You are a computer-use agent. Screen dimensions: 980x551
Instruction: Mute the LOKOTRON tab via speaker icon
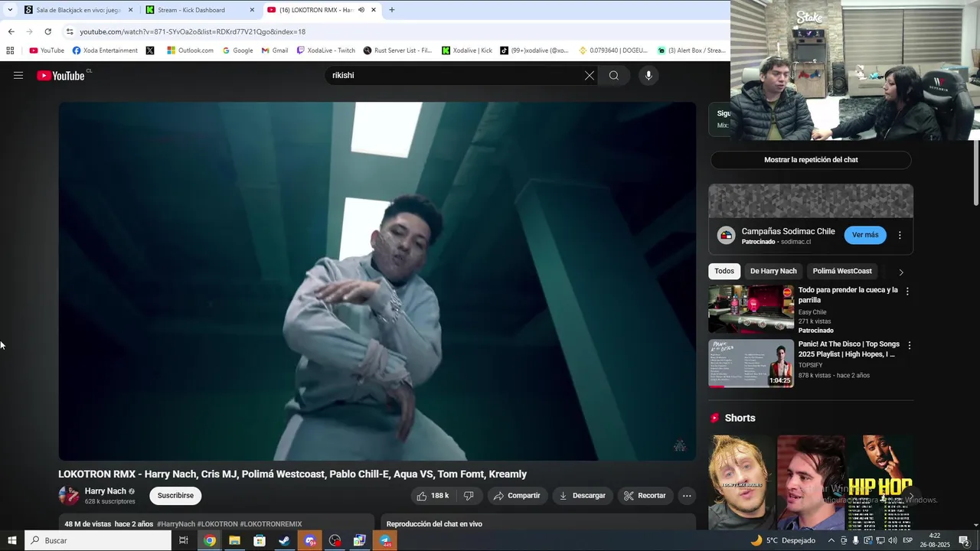pyautogui.click(x=361, y=10)
